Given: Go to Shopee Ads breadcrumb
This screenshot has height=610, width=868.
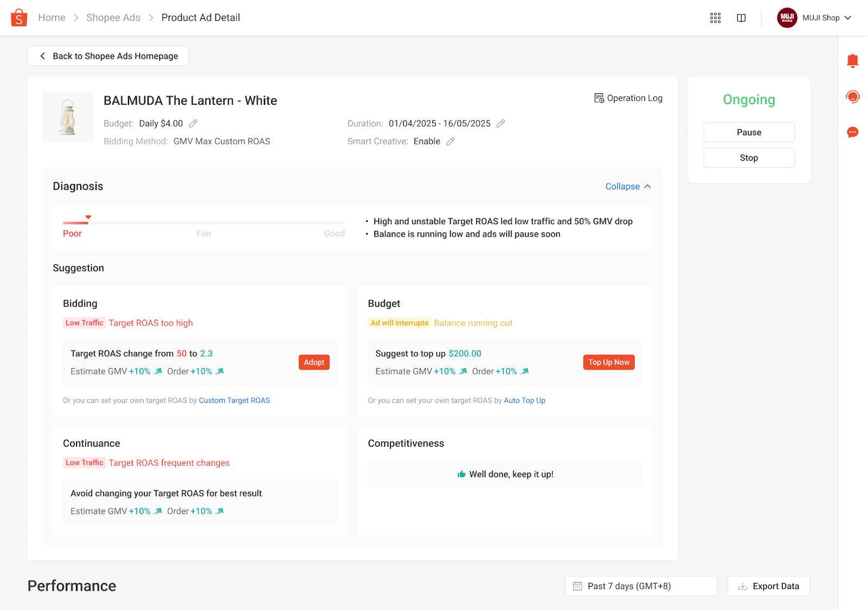Looking at the screenshot, I should [x=113, y=17].
